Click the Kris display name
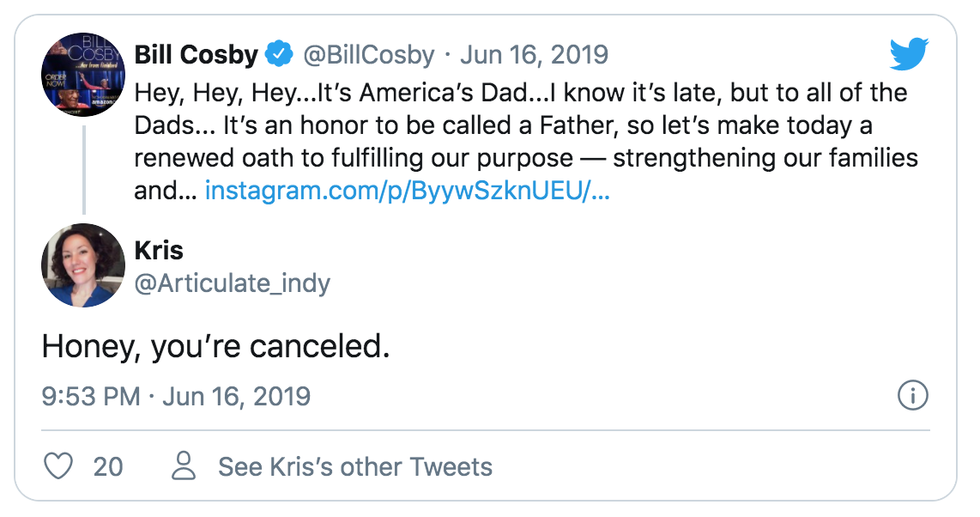Image resolution: width=980 pixels, height=517 pixels. 159,250
